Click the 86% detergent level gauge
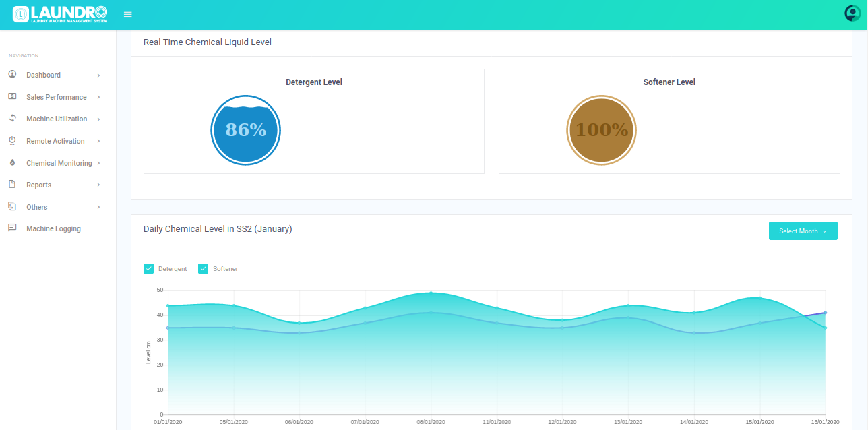 coord(246,130)
